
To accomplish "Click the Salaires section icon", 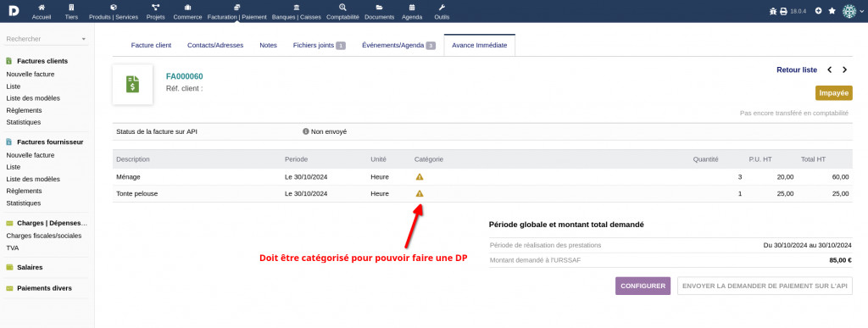I will coord(9,267).
